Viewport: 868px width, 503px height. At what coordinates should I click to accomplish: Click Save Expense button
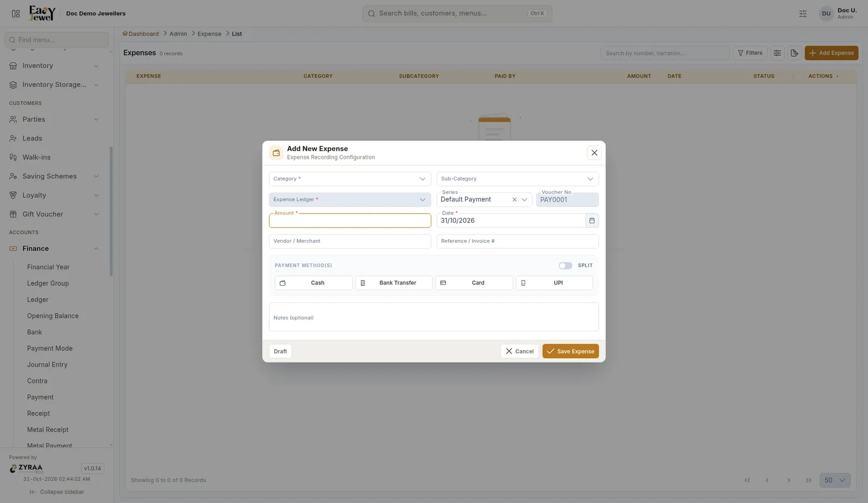pos(571,351)
